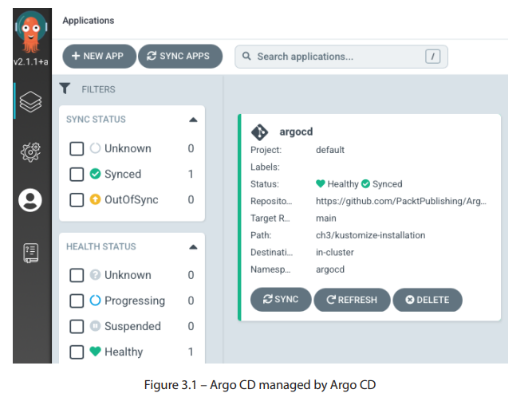The image size is (532, 397).
Task: Click the 'OutOfSync' filter label
Action: (x=132, y=199)
